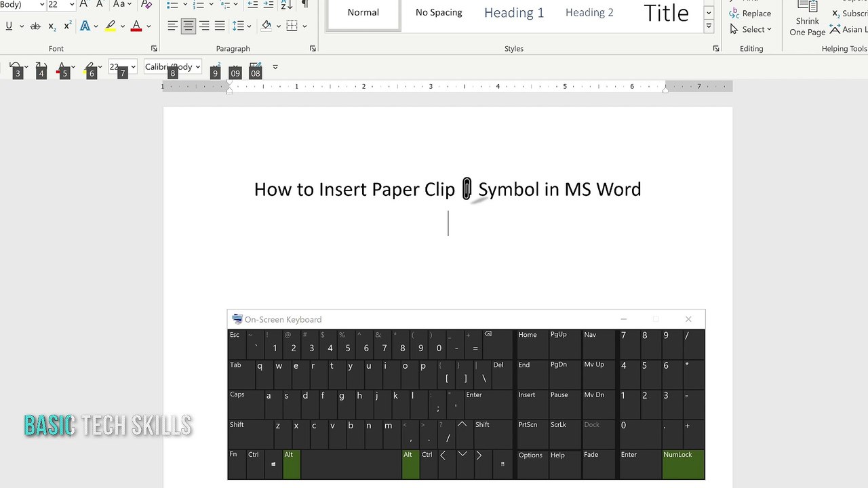Viewport: 868px width, 488px height.
Task: Open the borders dropdown arrow
Action: 304,26
